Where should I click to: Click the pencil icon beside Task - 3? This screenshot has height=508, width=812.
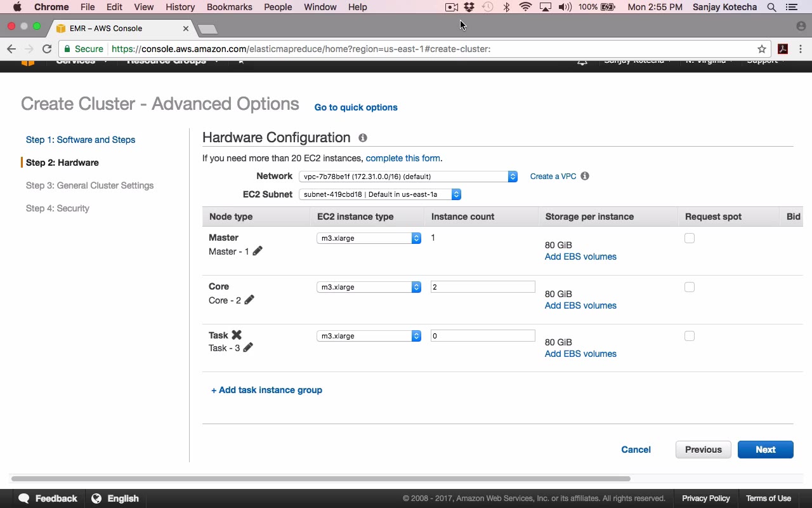(x=248, y=347)
